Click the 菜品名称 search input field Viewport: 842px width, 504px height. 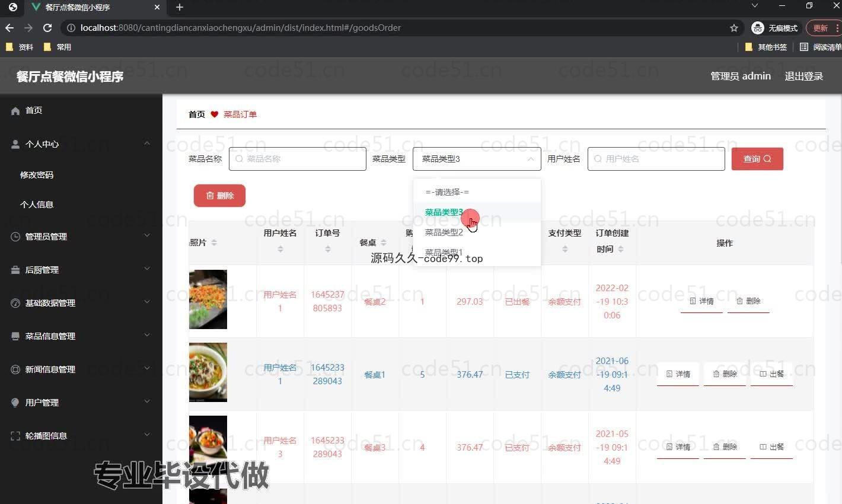coord(298,159)
